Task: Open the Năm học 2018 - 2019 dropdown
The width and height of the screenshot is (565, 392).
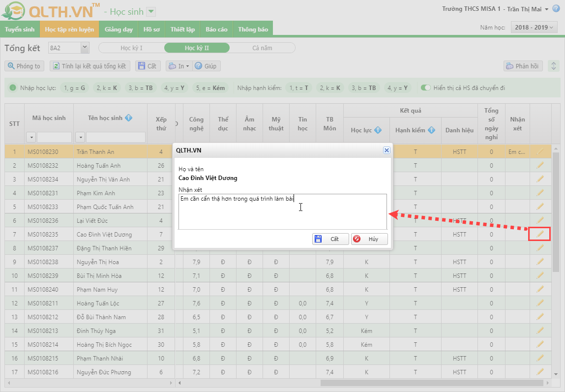Action: click(534, 28)
